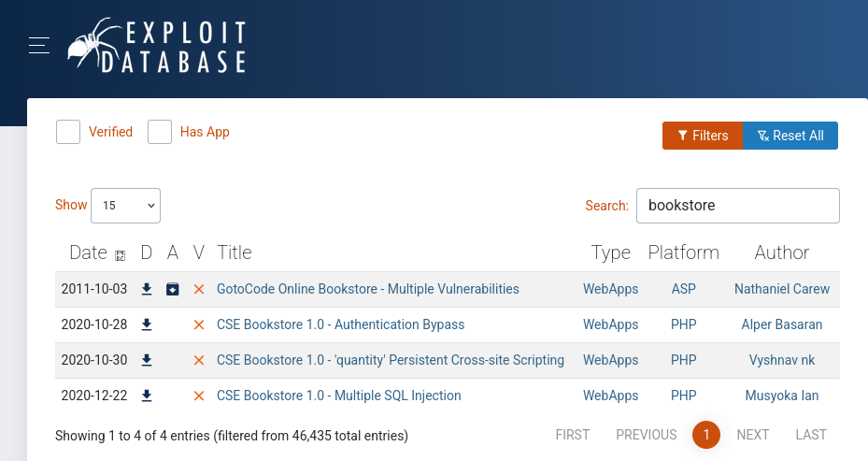This screenshot has height=461, width=868.
Task: Click the unverified X icon on the Authentication Bypass row
Action: (x=199, y=324)
